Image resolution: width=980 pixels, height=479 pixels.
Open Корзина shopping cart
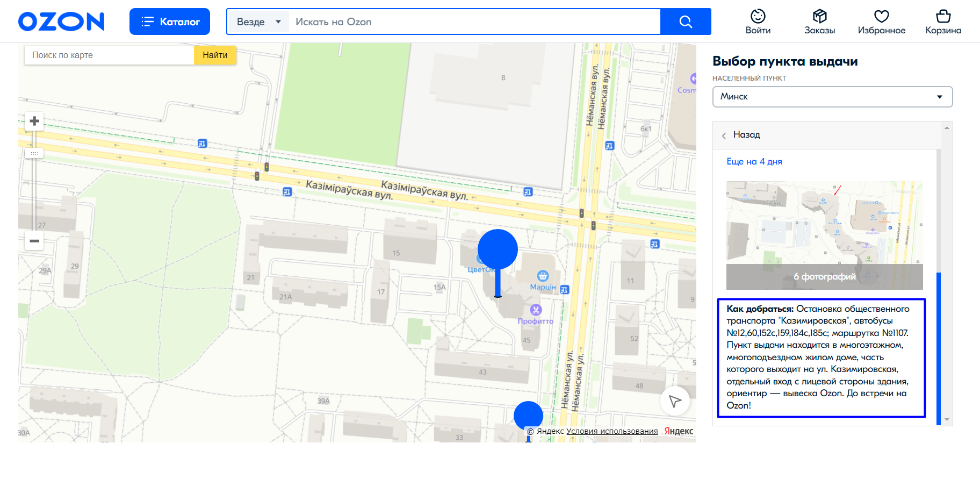pos(943,22)
